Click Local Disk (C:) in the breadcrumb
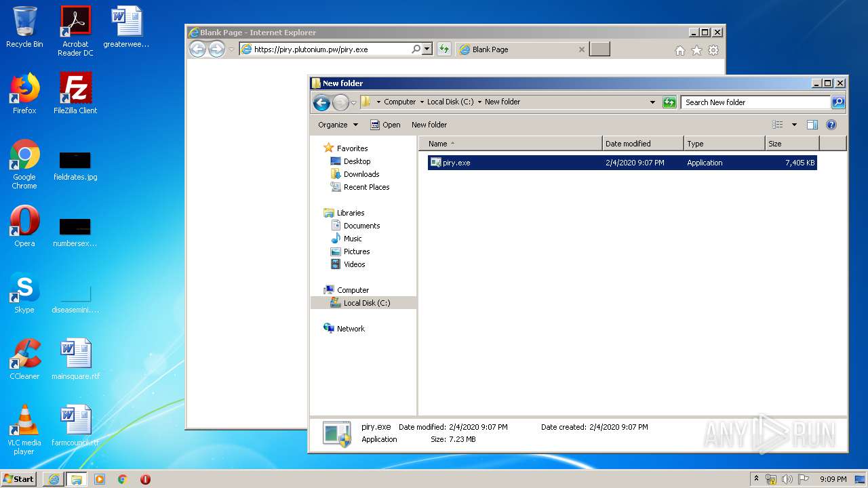Image resolution: width=868 pixels, height=488 pixels. coord(450,102)
